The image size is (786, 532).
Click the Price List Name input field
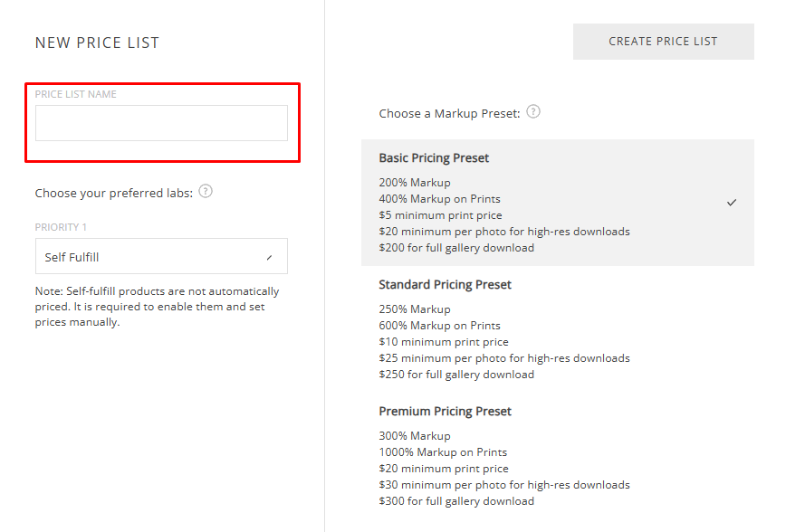coord(161,123)
